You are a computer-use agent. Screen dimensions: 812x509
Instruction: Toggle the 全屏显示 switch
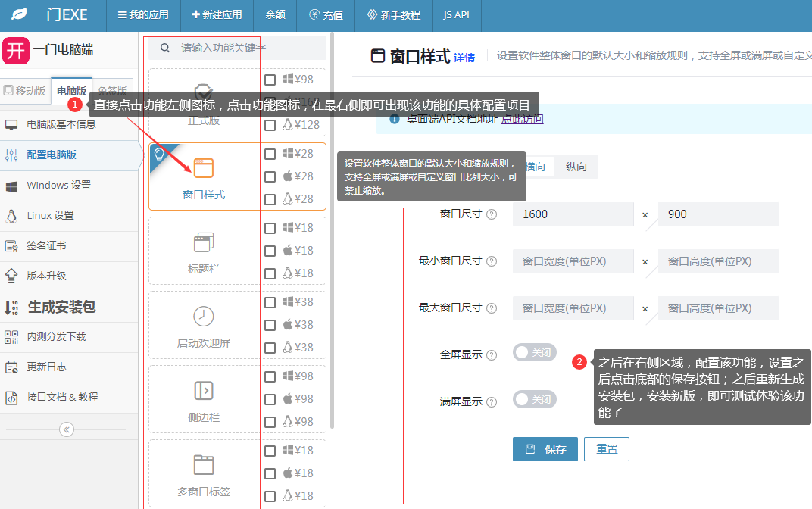[x=535, y=353]
